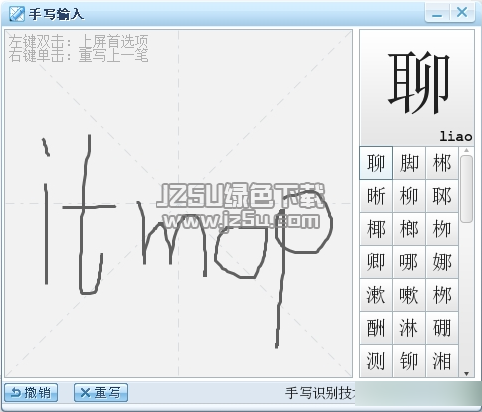Image resolution: width=482 pixels, height=412 pixels.
Task: Insert candidate character 娜
Action: tap(442, 262)
